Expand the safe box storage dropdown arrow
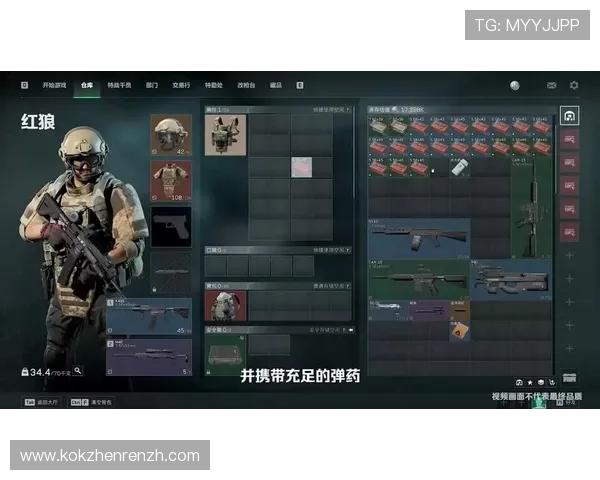Viewport: 600px width, 480px height. pyautogui.click(x=344, y=330)
